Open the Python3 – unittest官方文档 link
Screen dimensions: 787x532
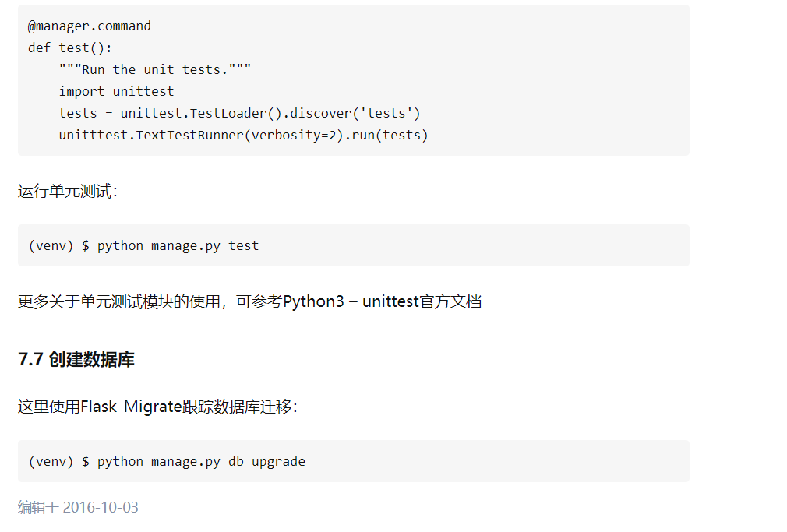382,301
